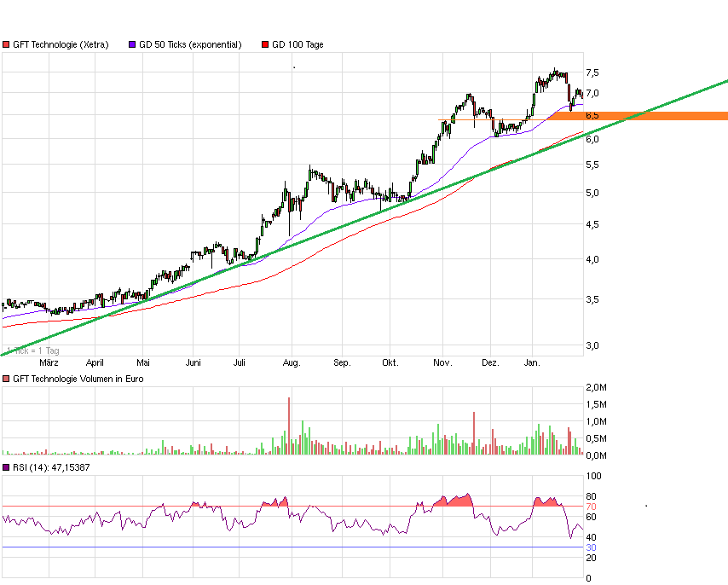Viewport: 728px width, 585px height.
Task: Select the Jan. axis label
Action: coord(533,362)
